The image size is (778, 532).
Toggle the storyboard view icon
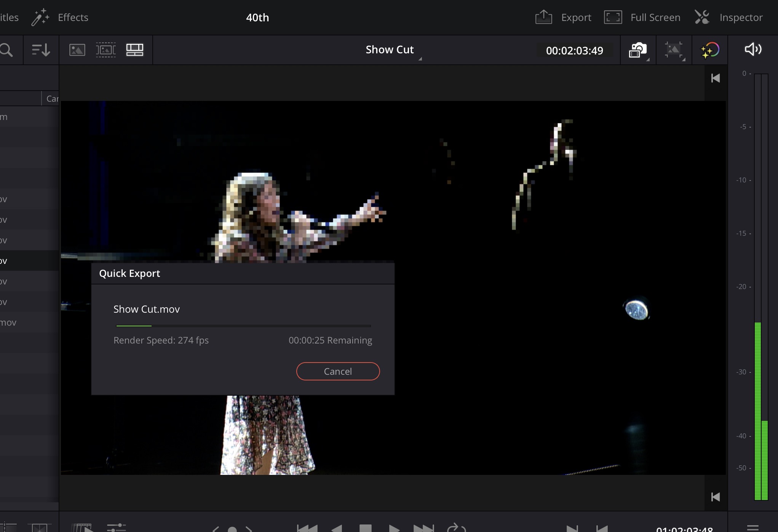(x=134, y=50)
